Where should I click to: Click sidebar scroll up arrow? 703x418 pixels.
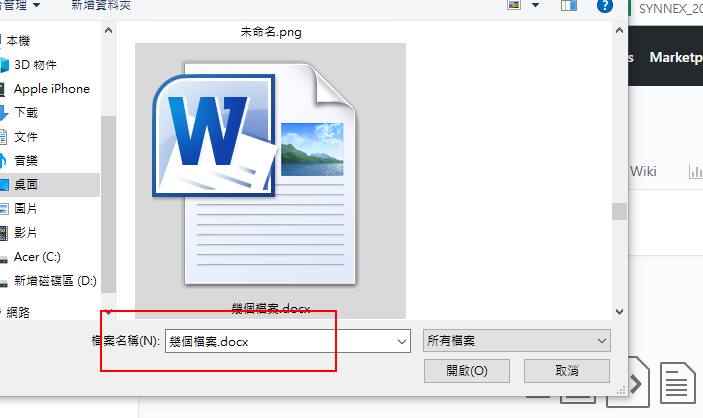tap(108, 30)
